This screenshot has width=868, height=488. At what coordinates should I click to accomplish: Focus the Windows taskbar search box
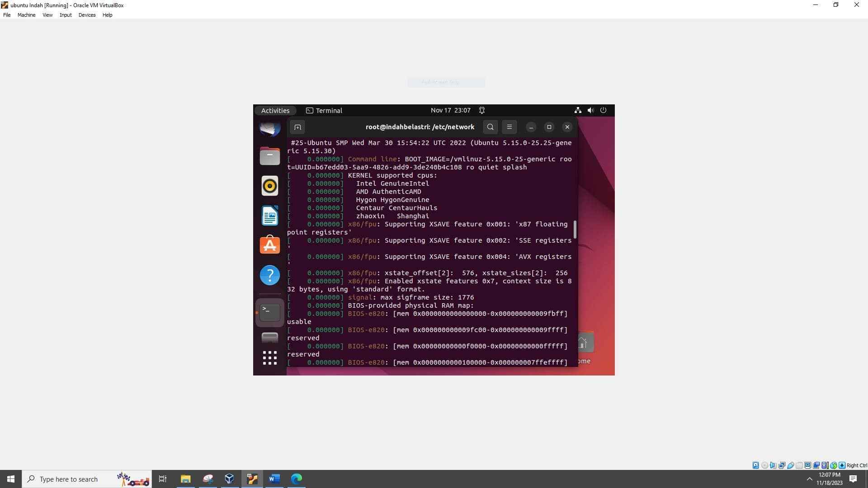[87, 479]
